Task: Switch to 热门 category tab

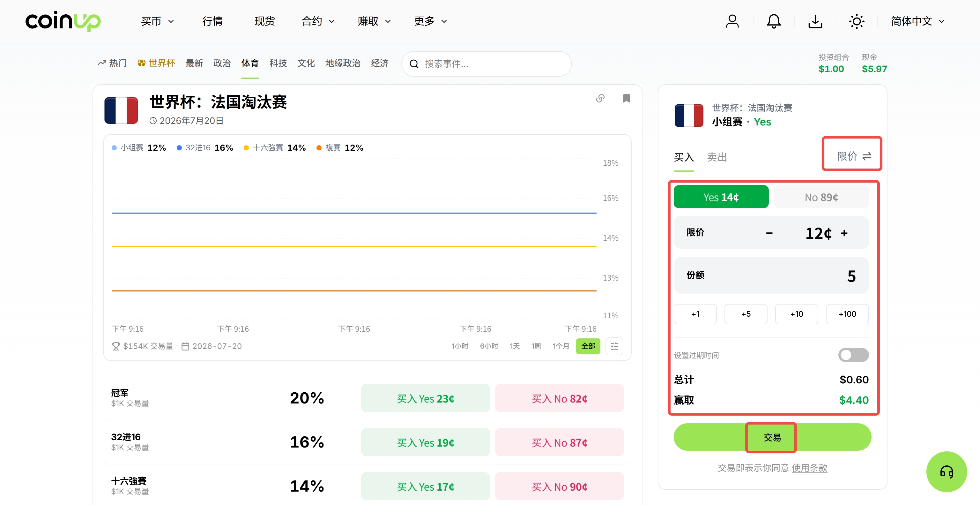Action: pos(112,63)
